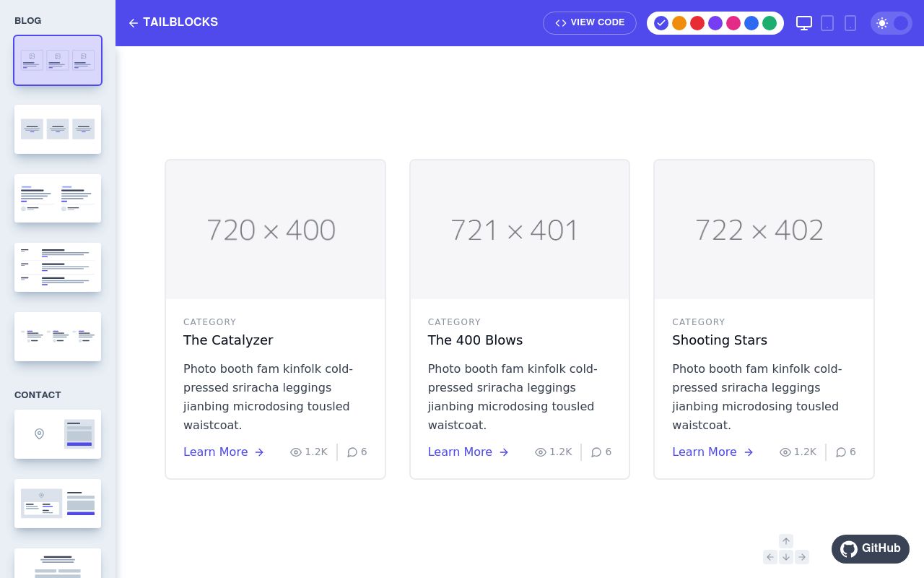Select the indigo checked color theme
Image resolution: width=924 pixels, height=578 pixels.
point(661,23)
